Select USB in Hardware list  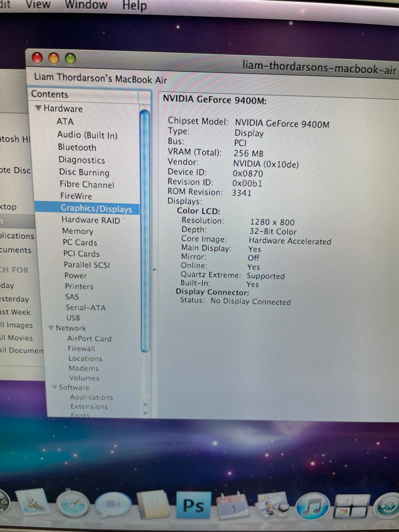73,318
